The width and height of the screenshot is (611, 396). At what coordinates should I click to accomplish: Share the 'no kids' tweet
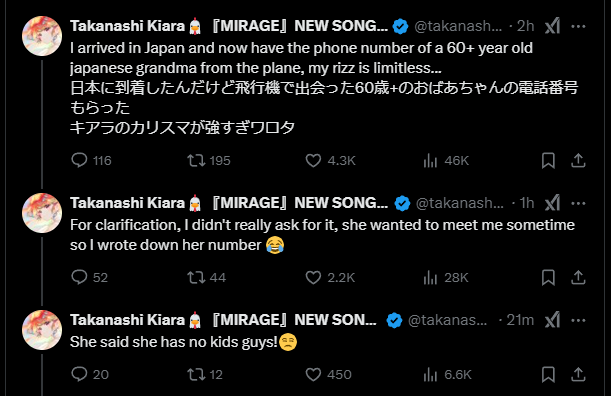point(578,374)
